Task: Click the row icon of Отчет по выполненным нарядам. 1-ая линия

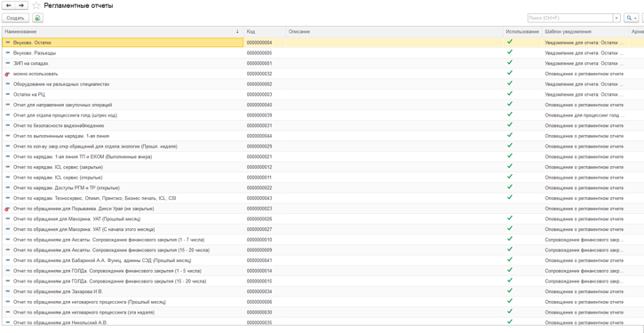Action: (x=8, y=136)
